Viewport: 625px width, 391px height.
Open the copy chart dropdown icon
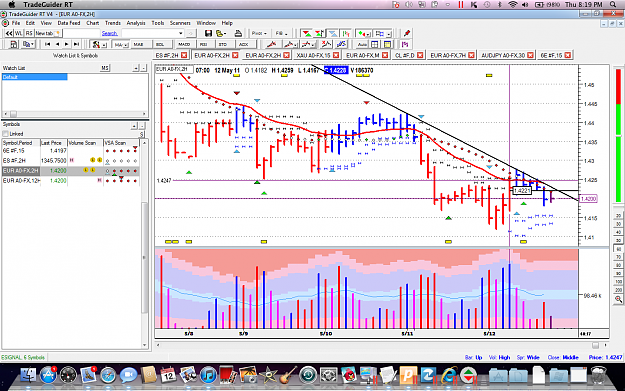pos(28,44)
